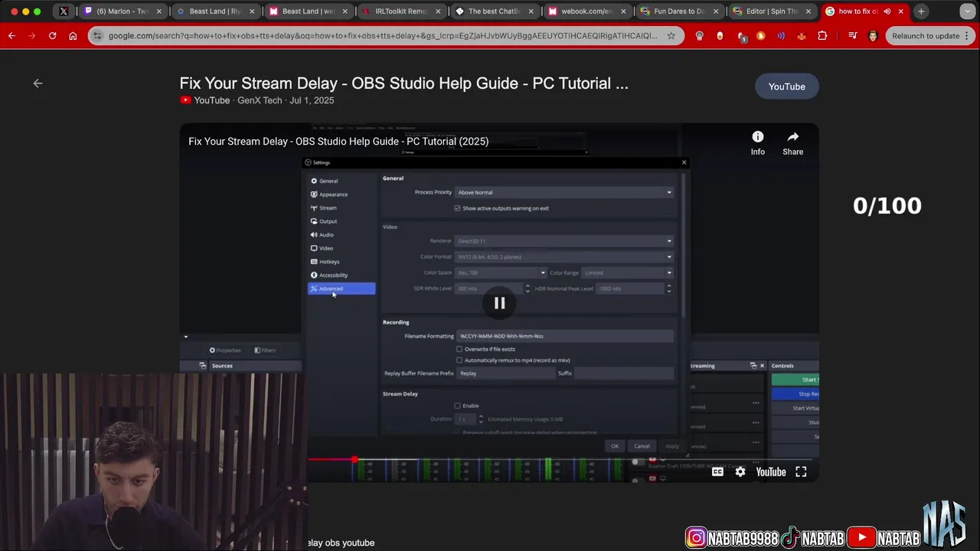Select Stream in the OBS Settings sidebar
Screen dimensions: 980x551
click(341, 208)
